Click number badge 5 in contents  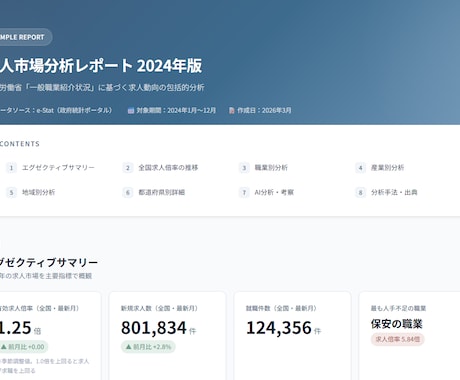point(11,192)
